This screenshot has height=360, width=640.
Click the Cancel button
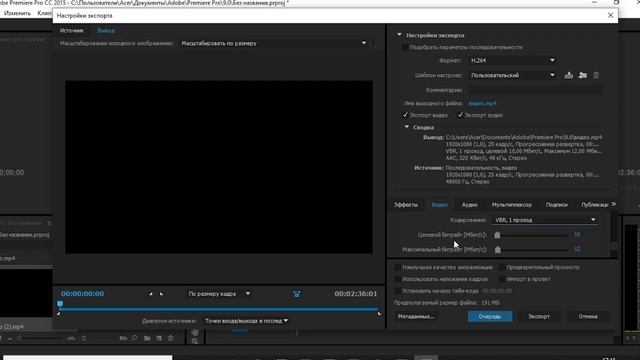[x=588, y=316]
